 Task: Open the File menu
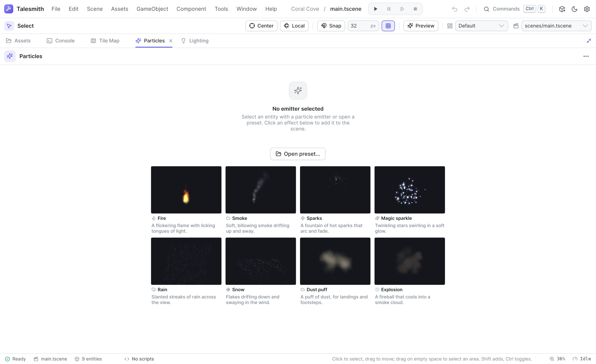tap(56, 9)
